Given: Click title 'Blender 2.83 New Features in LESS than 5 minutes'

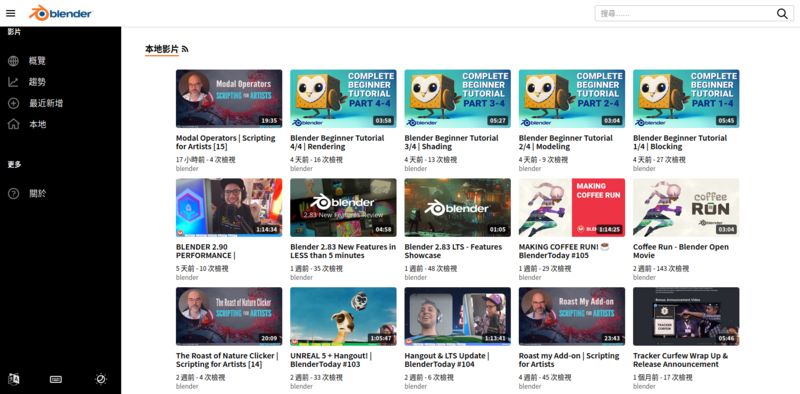Looking at the screenshot, I should 343,251.
